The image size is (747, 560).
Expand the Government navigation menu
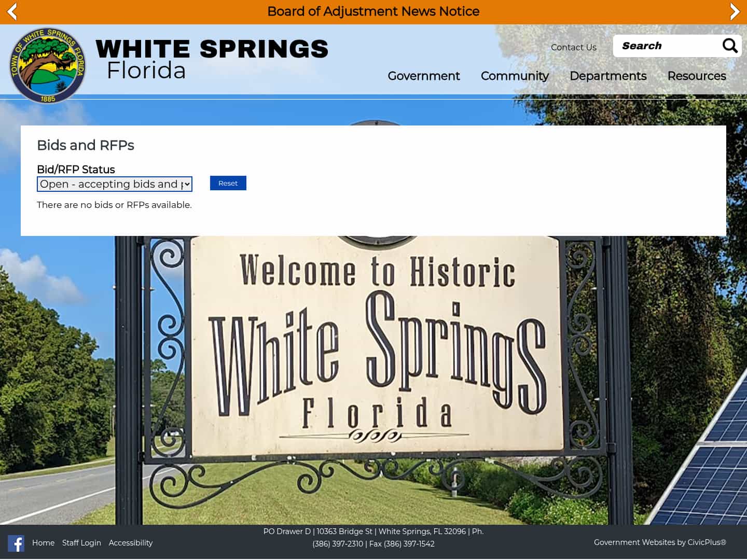[423, 76]
